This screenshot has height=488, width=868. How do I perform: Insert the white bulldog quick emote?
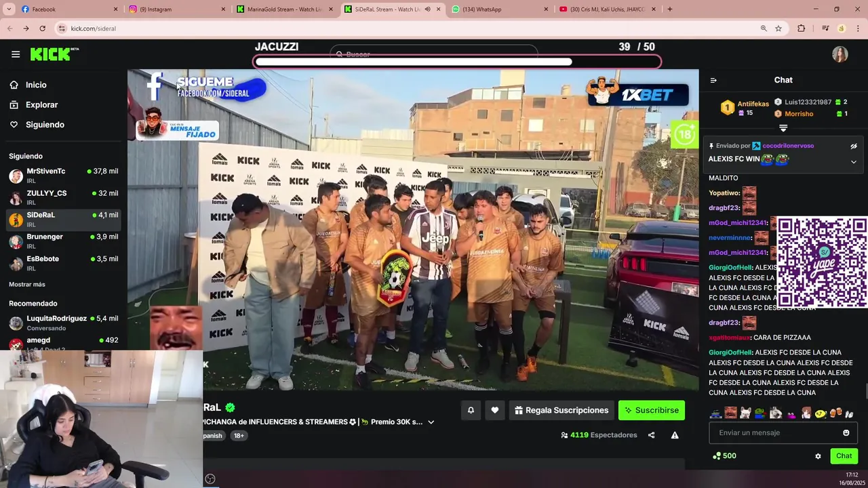pyautogui.click(x=745, y=413)
